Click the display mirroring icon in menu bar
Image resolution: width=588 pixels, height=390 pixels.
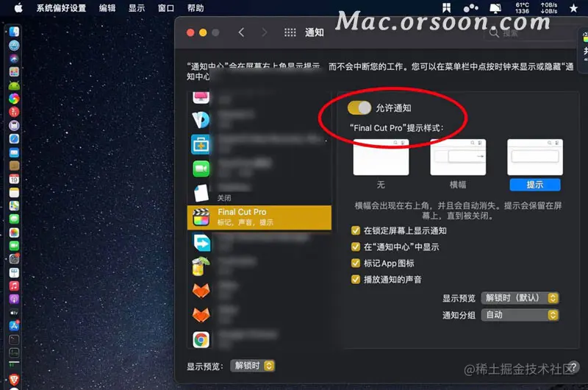point(495,8)
